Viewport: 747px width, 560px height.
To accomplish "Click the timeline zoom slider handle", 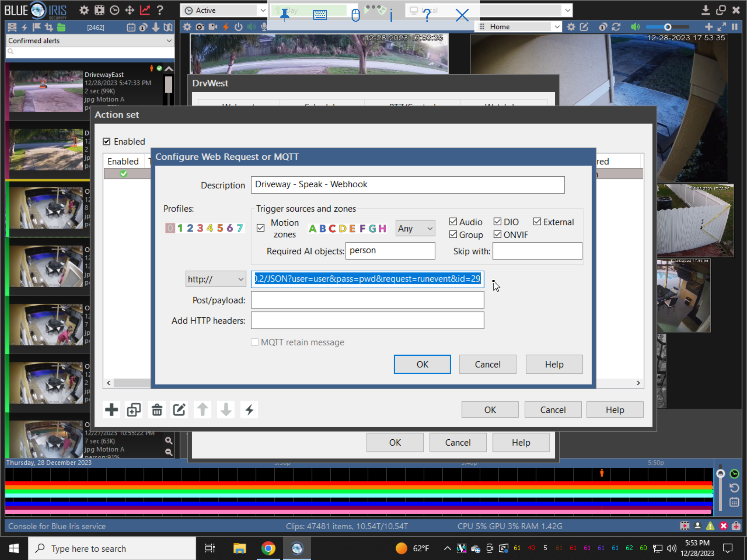I will [x=720, y=473].
